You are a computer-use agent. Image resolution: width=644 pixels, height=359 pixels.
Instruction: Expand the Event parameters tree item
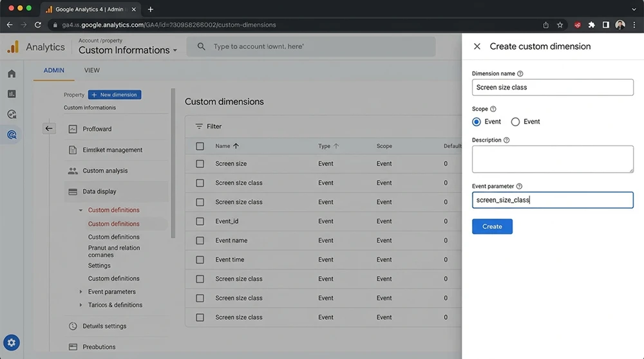tap(81, 292)
